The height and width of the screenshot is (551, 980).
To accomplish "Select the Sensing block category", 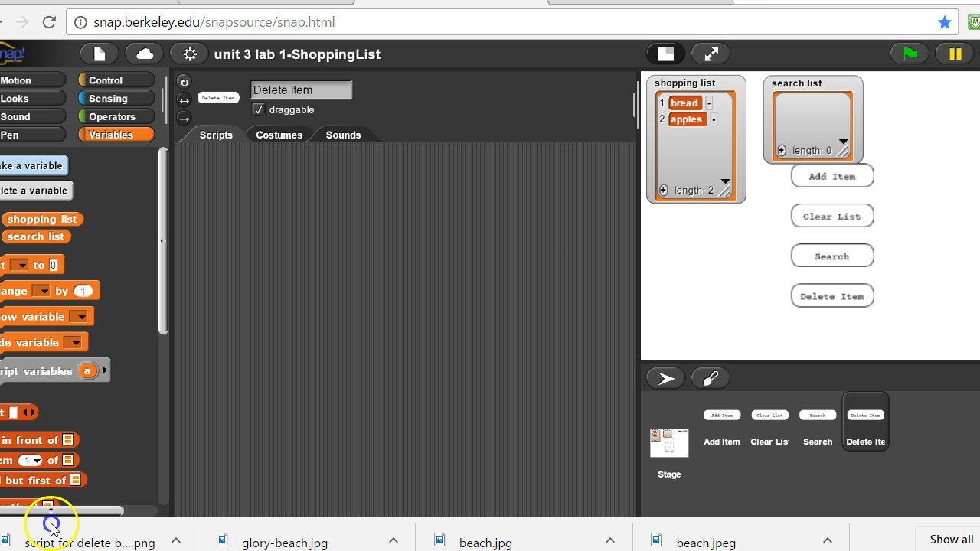I will pos(116,99).
